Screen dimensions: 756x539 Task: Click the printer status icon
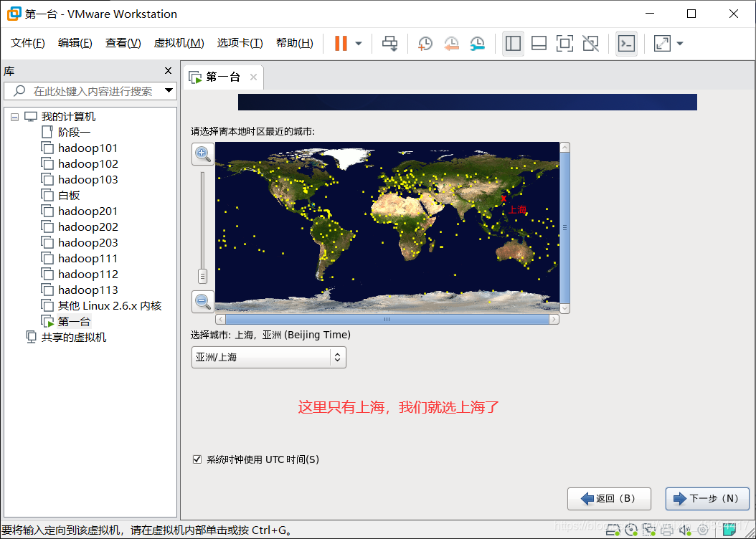667,530
